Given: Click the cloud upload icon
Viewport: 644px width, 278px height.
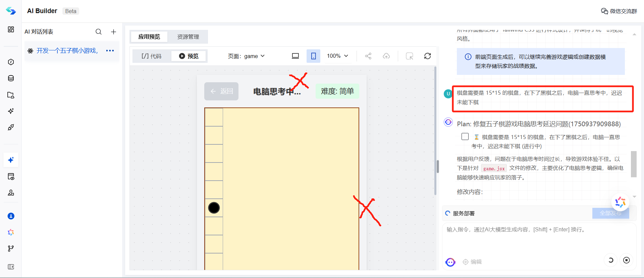Looking at the screenshot, I should (386, 56).
